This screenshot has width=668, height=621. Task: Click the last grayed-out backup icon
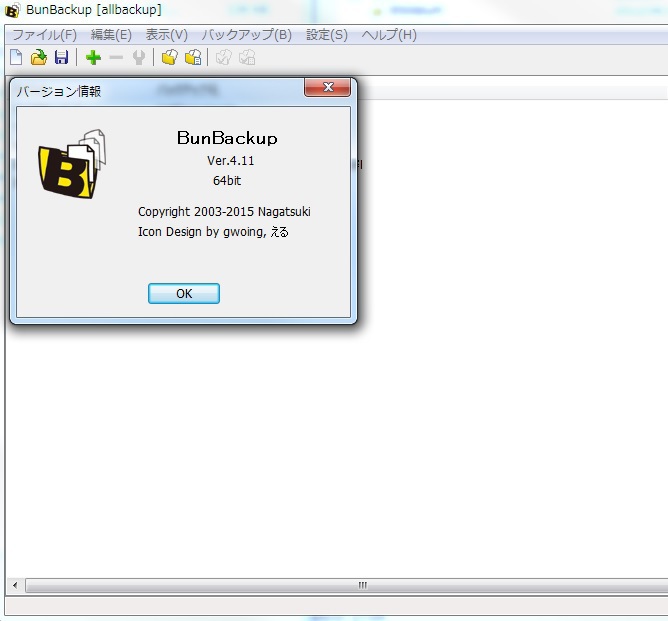pyautogui.click(x=247, y=57)
